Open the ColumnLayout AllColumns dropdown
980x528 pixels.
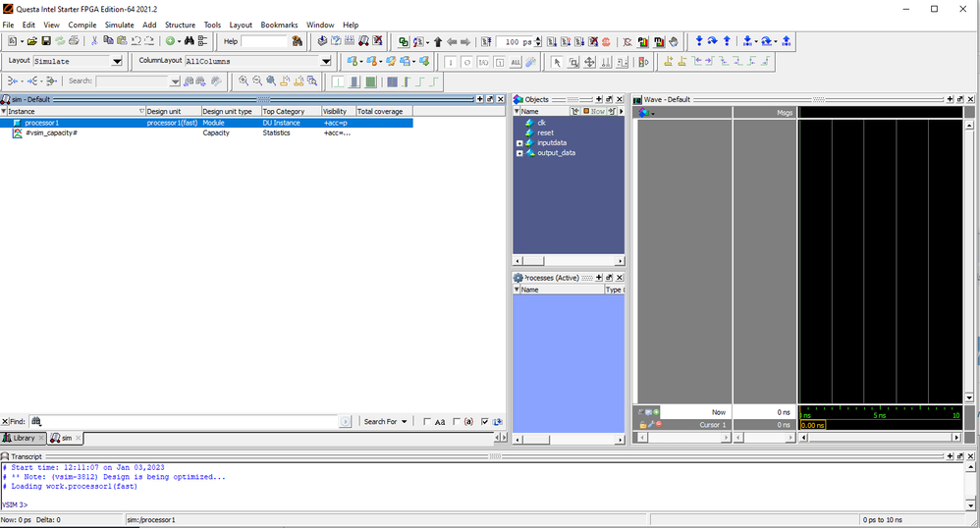point(326,61)
